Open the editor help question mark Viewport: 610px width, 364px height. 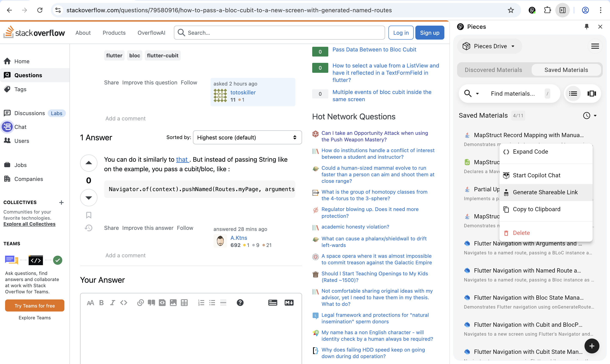[240, 302]
